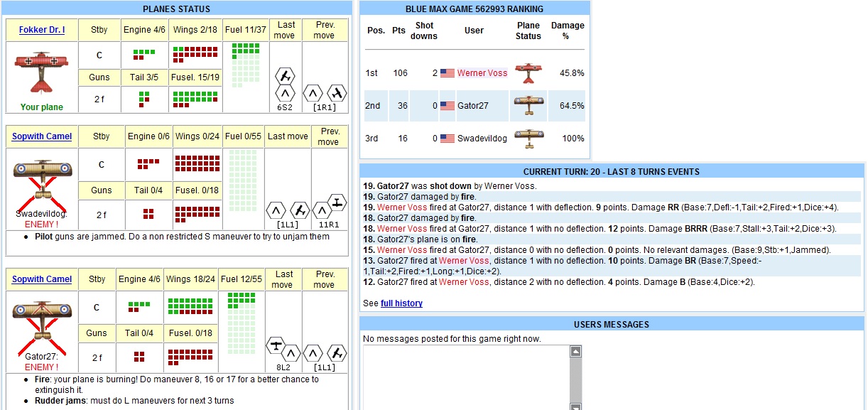Click the 'Gator27 was shot down' event line
Screen dimensions: 868x410
click(450, 186)
